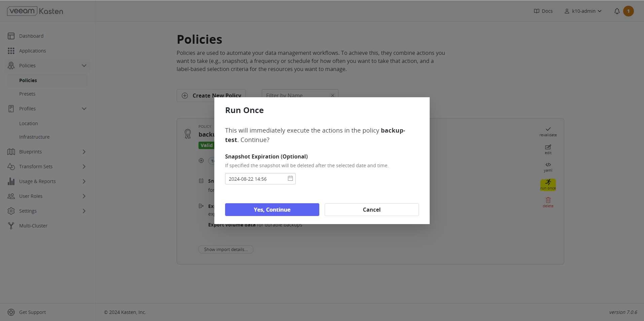Expand the Blueprints sidebar section
644x321 pixels.
click(x=84, y=152)
